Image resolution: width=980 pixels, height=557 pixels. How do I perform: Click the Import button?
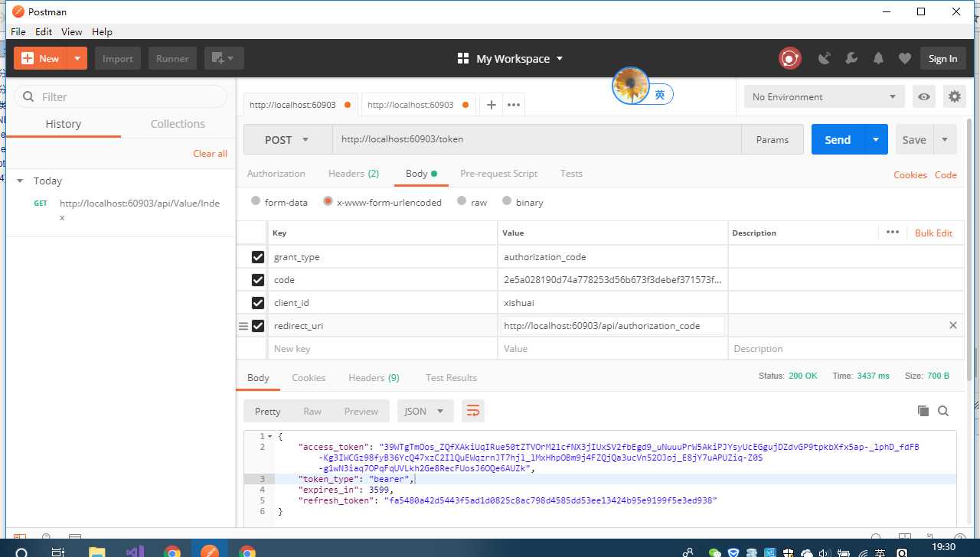(x=118, y=58)
